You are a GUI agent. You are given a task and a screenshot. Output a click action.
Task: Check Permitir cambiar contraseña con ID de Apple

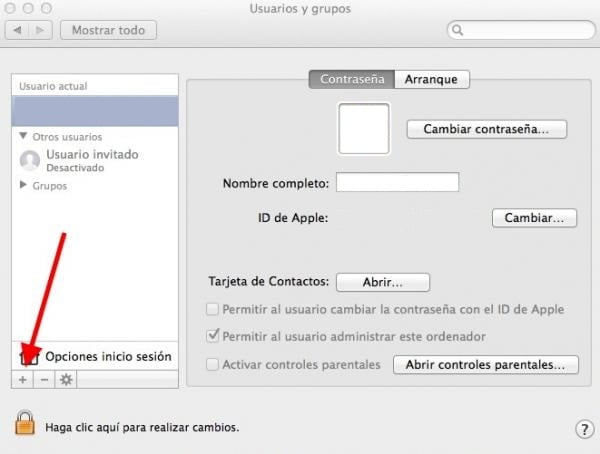[212, 309]
